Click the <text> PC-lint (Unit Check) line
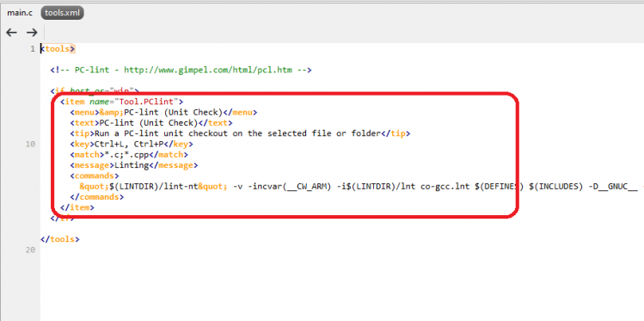 151,123
